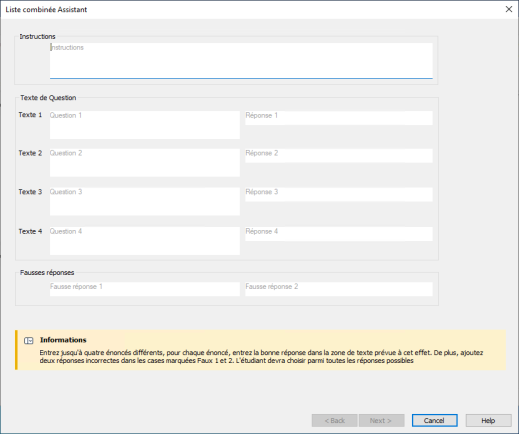Select the Réponse 4 field
The image size is (519, 434).
339,234
